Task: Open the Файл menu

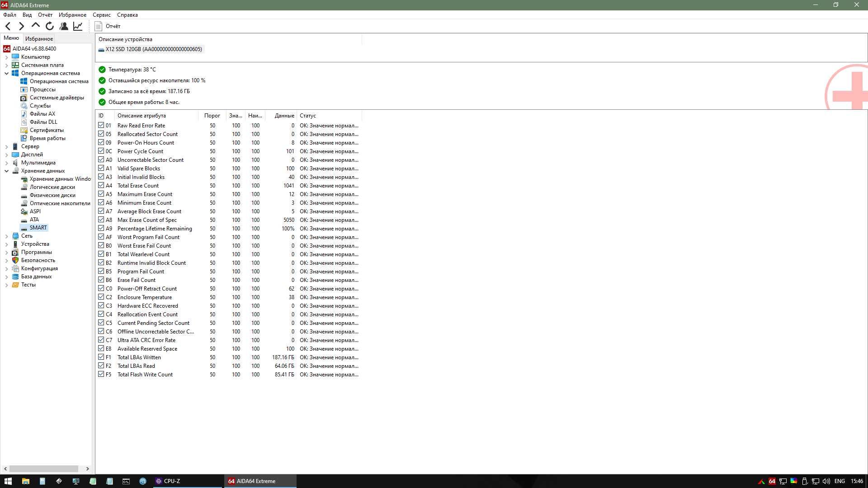Action: 9,15
